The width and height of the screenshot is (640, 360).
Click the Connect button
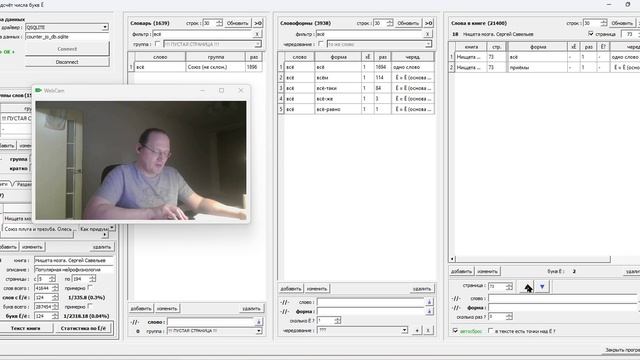(67, 49)
